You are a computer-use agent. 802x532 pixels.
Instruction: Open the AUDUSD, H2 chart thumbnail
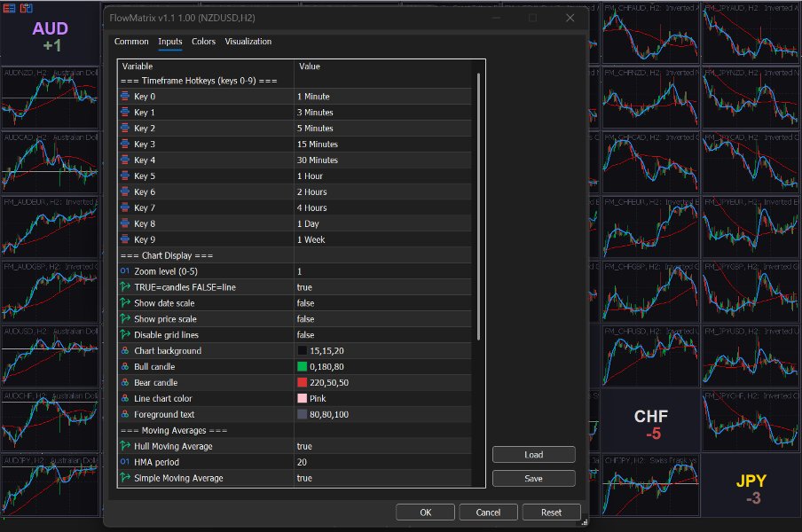pyautogui.click(x=50, y=356)
